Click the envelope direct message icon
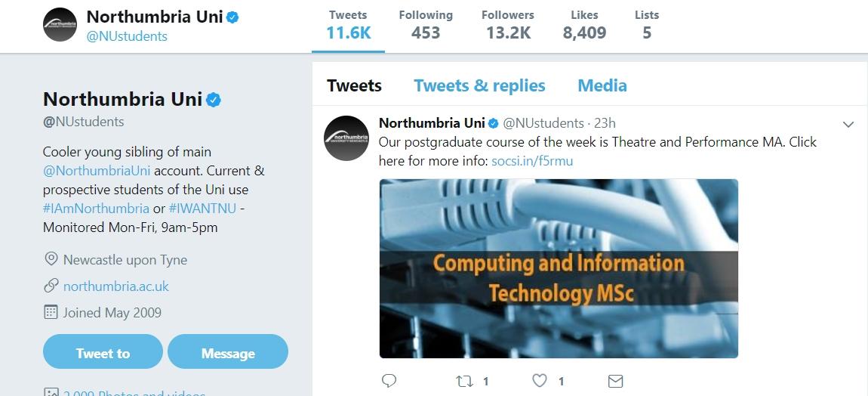868x396 pixels. pos(615,381)
